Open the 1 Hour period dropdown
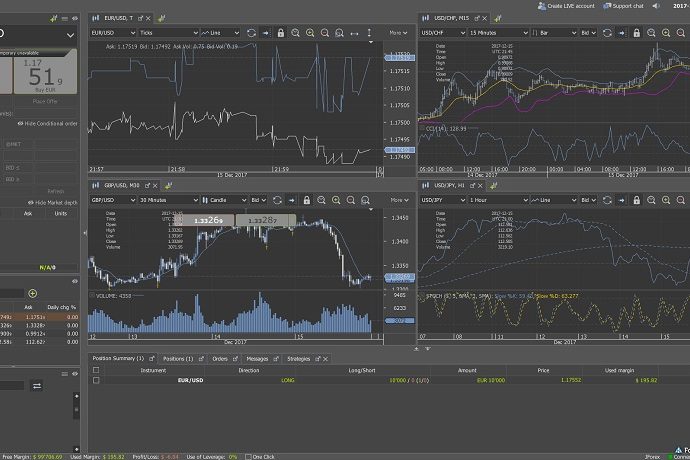 click(499, 200)
